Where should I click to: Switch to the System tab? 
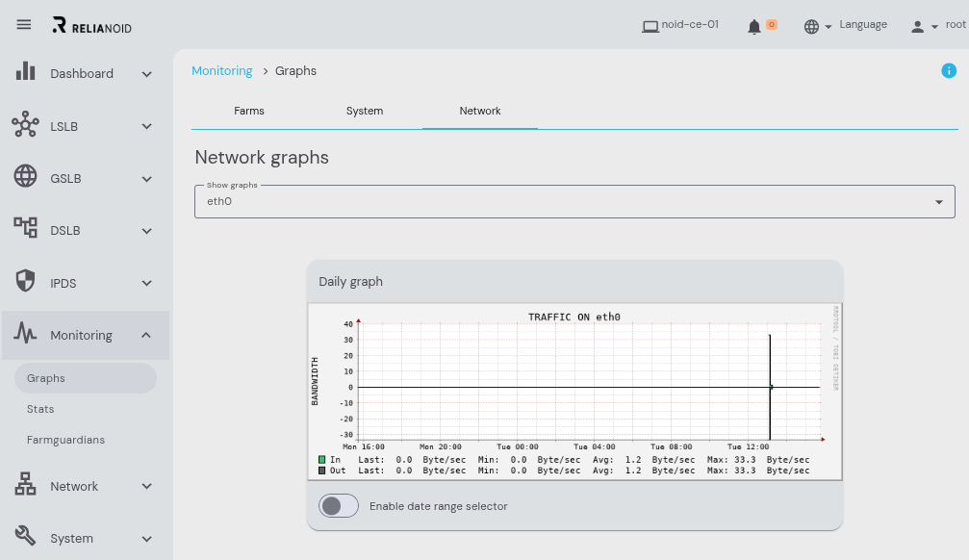click(x=365, y=112)
